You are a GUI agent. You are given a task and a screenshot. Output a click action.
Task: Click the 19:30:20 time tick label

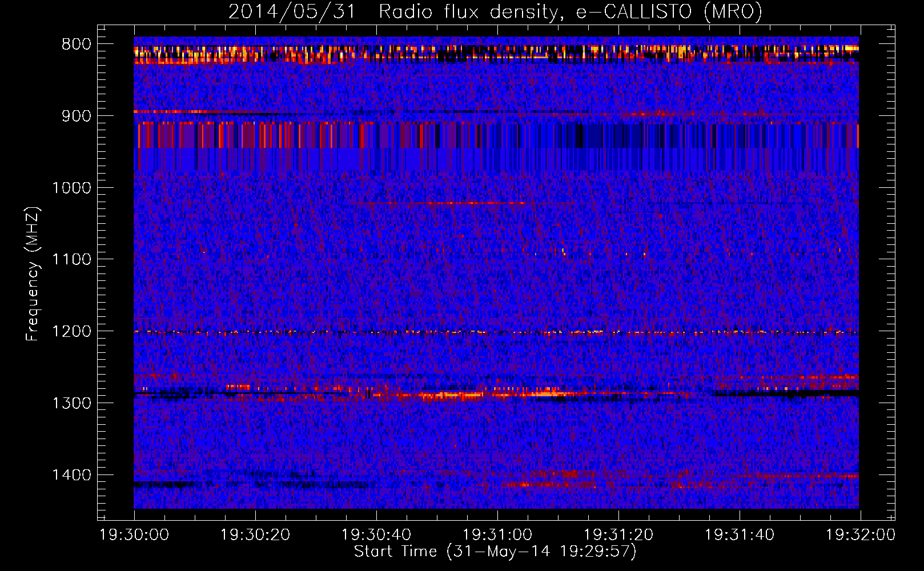coord(255,535)
